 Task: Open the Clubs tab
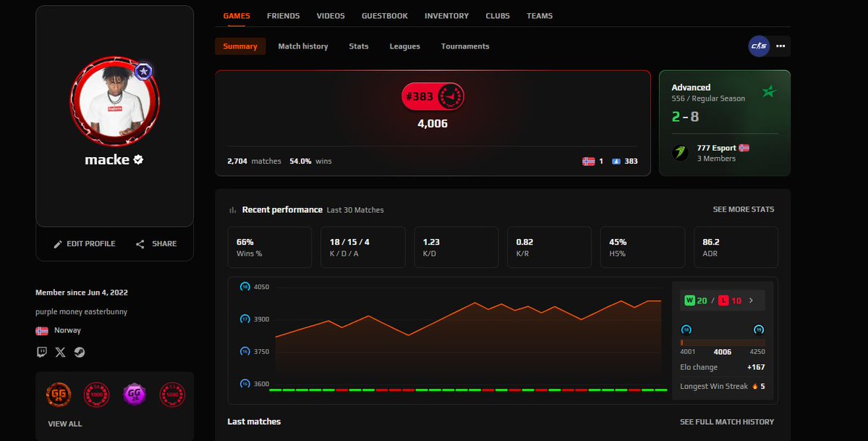[498, 16]
